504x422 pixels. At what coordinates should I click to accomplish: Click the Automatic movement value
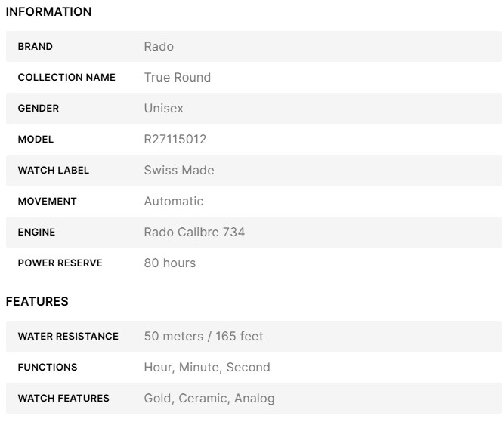pos(174,202)
